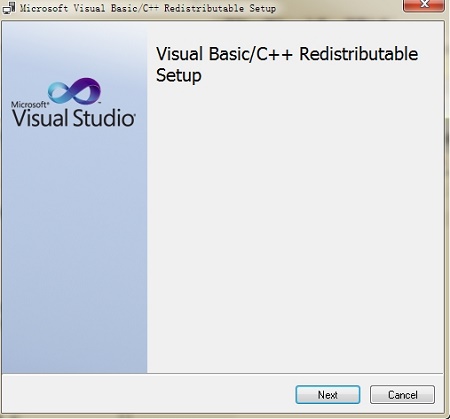Click the word Microsoft in title bar
450x419 pixels.
(x=44, y=8)
